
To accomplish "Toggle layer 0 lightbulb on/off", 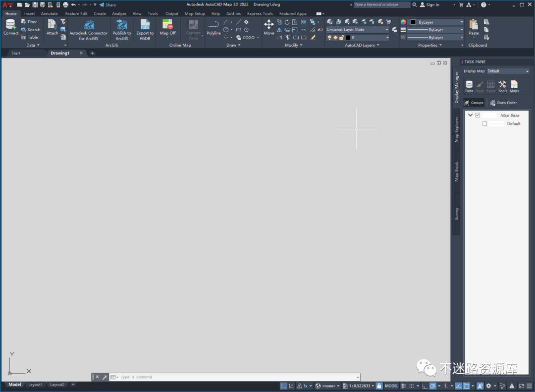I will pyautogui.click(x=329, y=38).
